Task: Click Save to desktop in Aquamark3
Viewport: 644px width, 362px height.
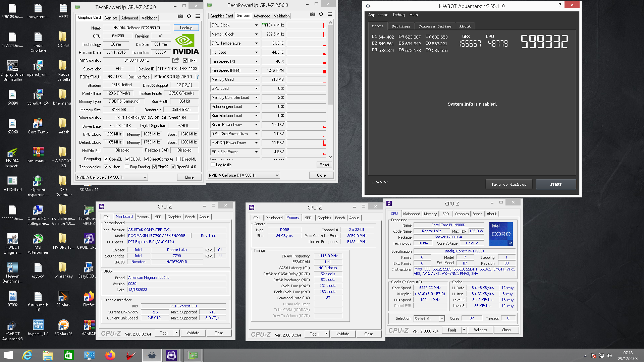Action: 509,184
